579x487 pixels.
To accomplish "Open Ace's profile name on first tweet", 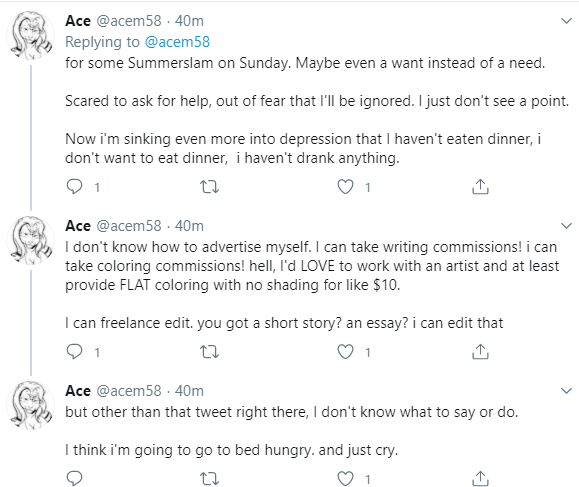I will pos(78,21).
